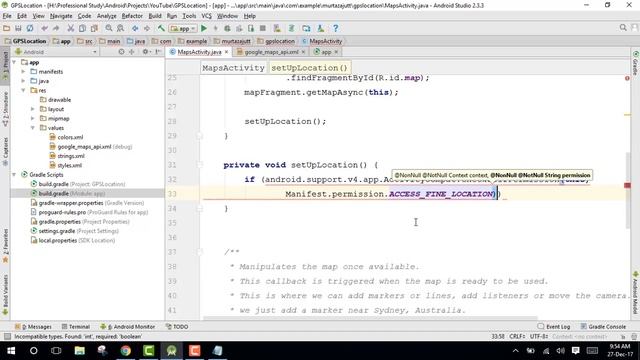
Task: Click the Open folder toolbar icon
Action: coord(7,29)
